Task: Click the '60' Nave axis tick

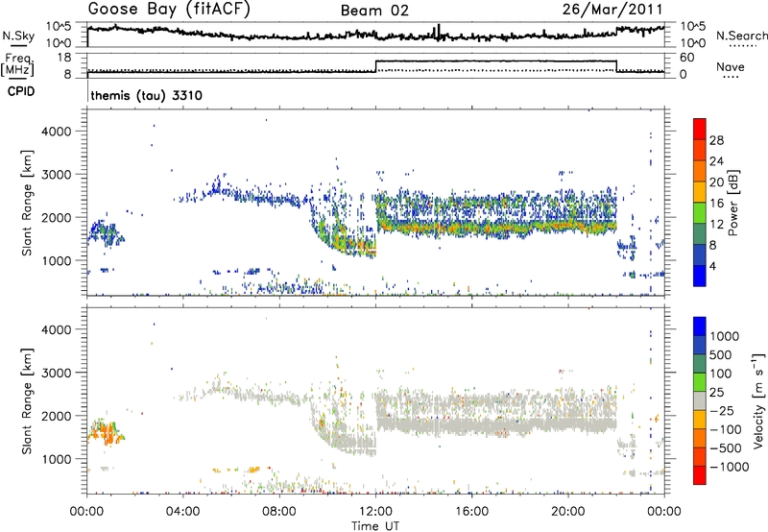Action: click(687, 58)
